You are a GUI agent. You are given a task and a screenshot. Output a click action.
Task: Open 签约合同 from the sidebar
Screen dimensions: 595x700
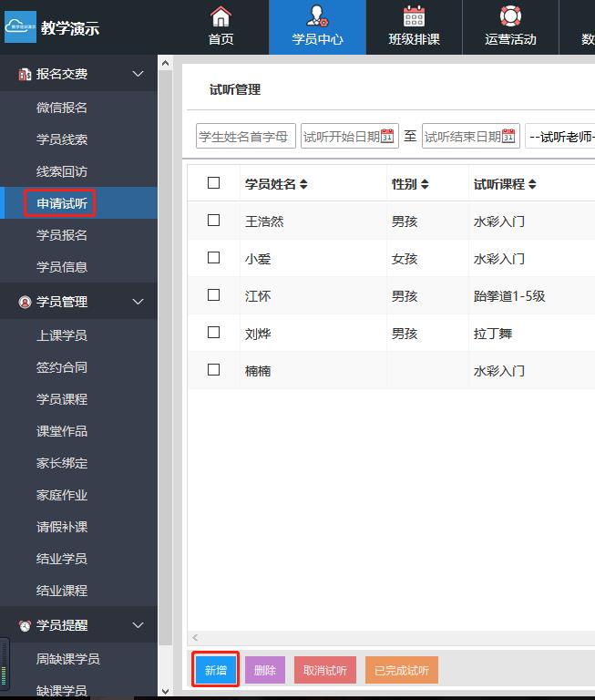(62, 367)
